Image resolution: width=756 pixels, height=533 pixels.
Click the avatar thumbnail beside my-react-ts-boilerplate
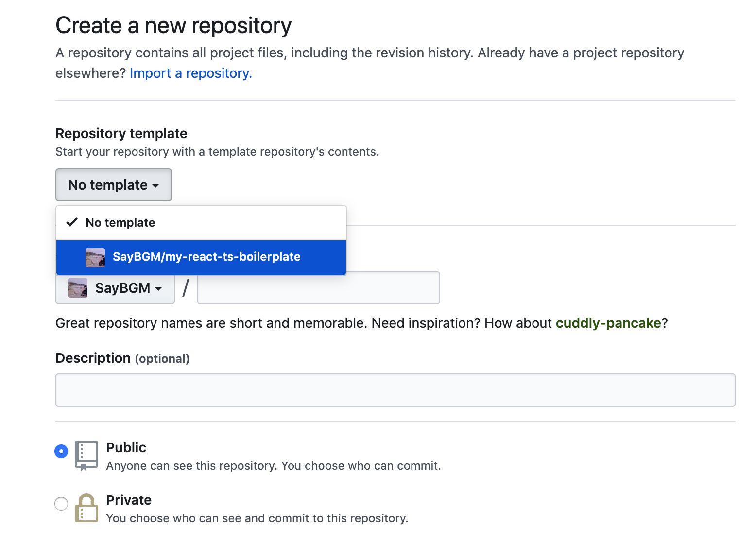pos(95,257)
